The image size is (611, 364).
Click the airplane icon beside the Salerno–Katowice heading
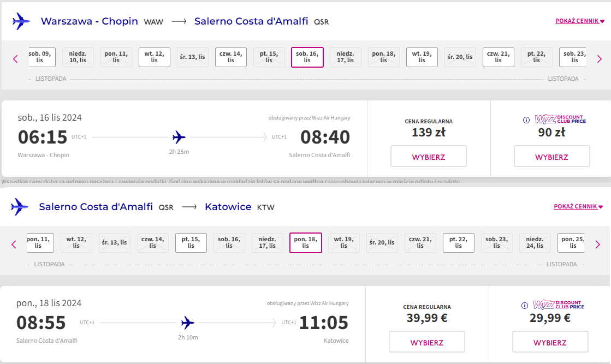pyautogui.click(x=19, y=206)
